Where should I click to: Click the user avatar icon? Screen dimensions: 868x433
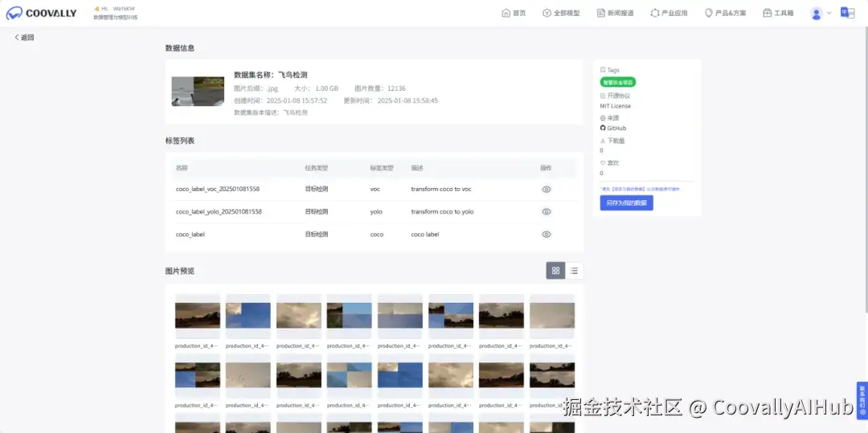[x=816, y=14]
